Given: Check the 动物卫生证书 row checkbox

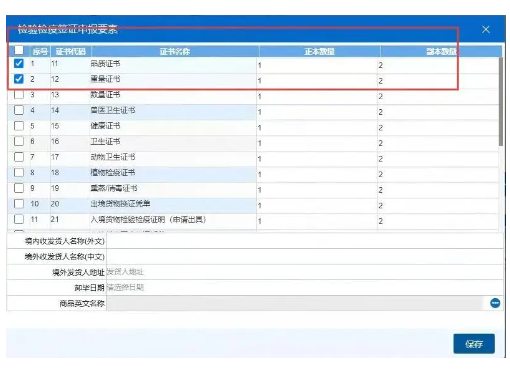Looking at the screenshot, I should [x=19, y=157].
